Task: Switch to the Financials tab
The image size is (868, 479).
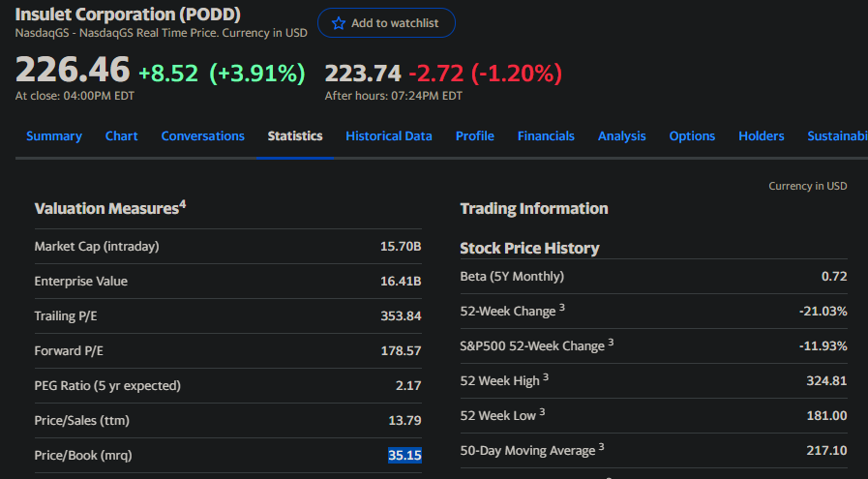Action: click(546, 135)
